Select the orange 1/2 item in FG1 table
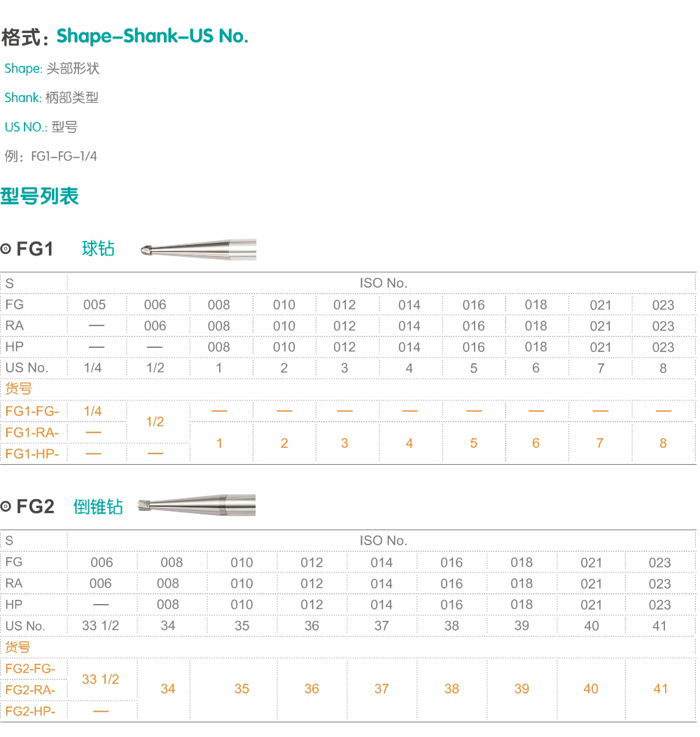Image resolution: width=700 pixels, height=737 pixels. tap(155, 421)
